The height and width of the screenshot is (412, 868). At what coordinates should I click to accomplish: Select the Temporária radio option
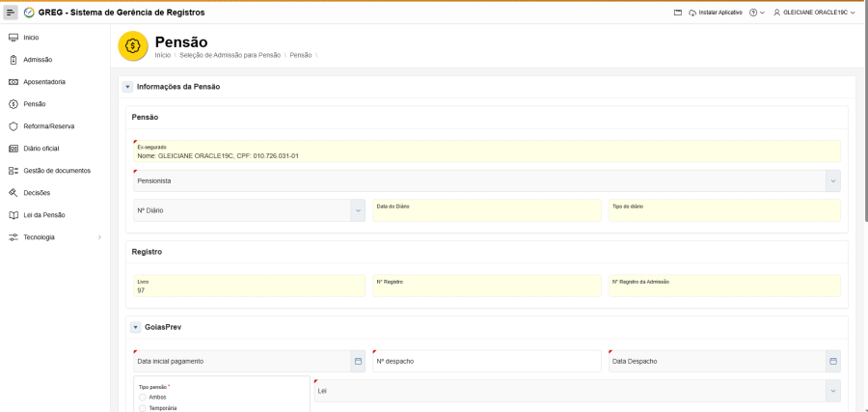pos(144,407)
